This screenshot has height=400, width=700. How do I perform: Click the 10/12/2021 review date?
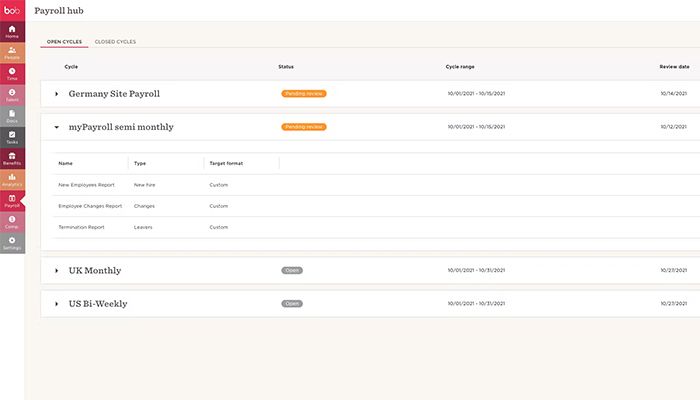[674, 127]
